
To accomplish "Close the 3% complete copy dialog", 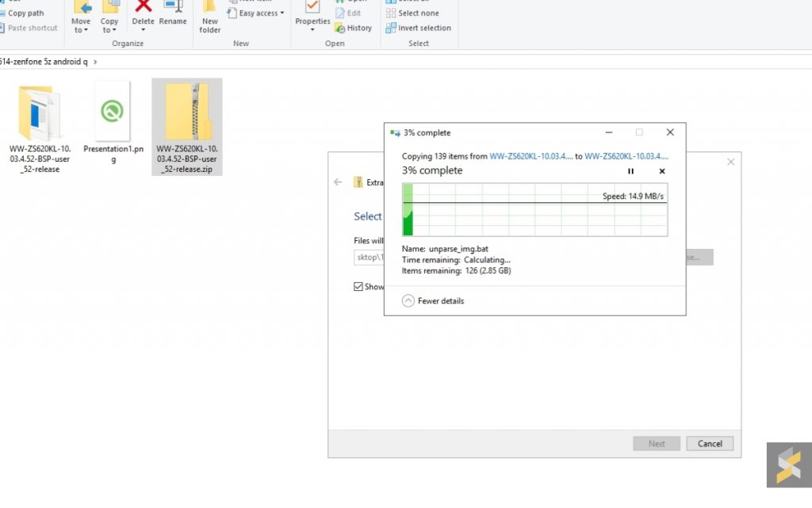I will (x=670, y=132).
